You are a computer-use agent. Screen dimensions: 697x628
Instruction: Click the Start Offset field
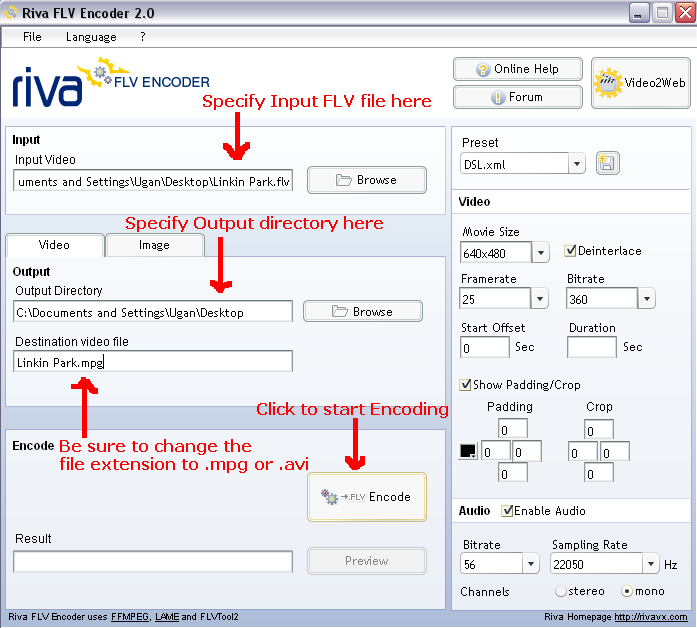coord(485,347)
